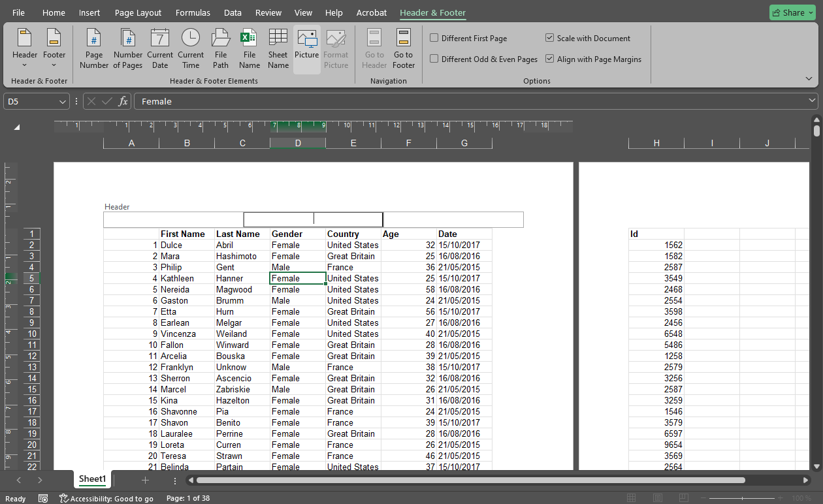Go to the next sheet arrow
This screenshot has height=504, width=823.
click(x=40, y=480)
